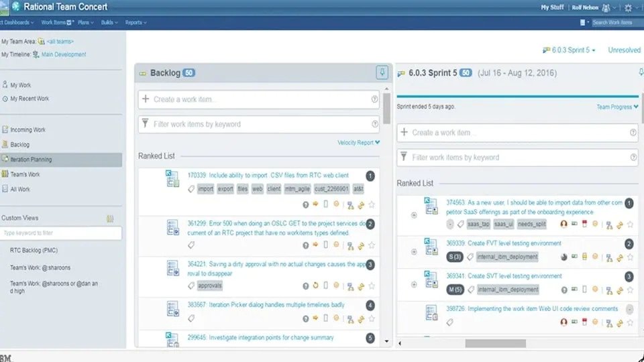Click the approvals tag on item 364221
The image size is (644, 362).
tap(209, 286)
